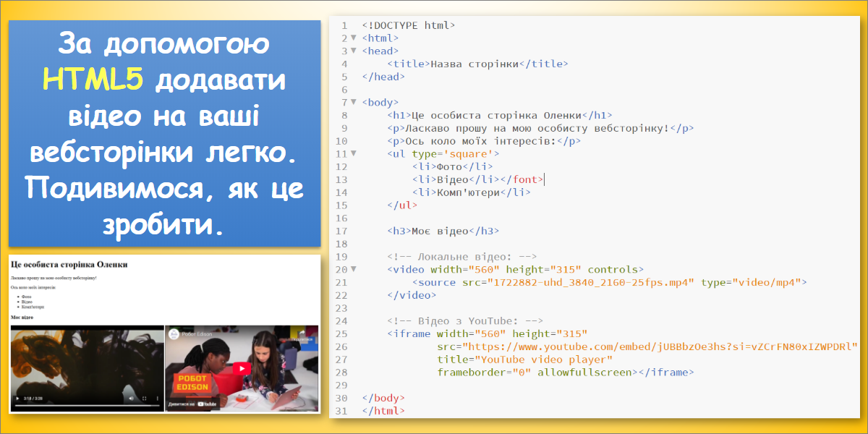
Task: Click the red YouTube play button
Action: pos(243,368)
